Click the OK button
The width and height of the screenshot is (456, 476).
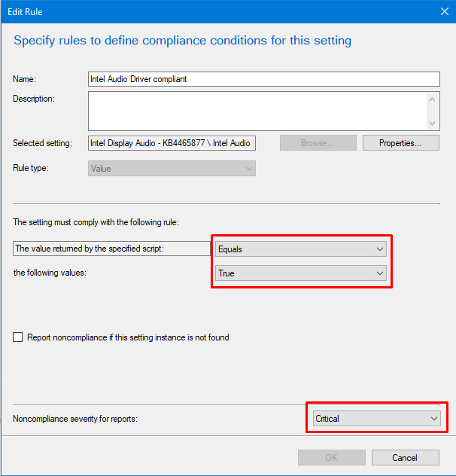click(x=331, y=457)
